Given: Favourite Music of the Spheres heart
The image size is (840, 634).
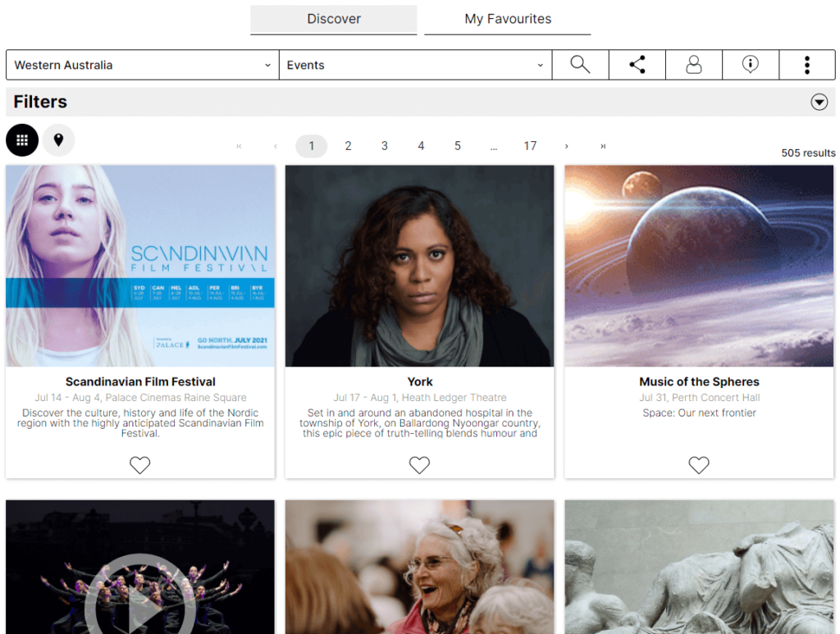Looking at the screenshot, I should coord(699,465).
